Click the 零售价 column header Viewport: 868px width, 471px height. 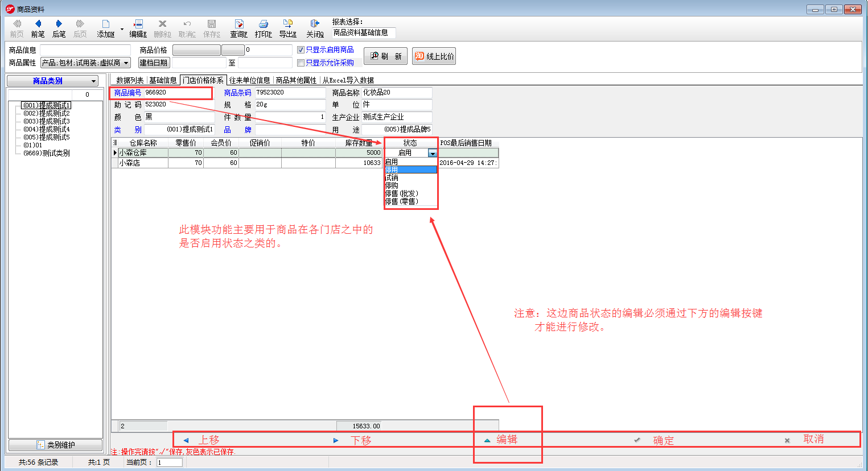(x=186, y=143)
